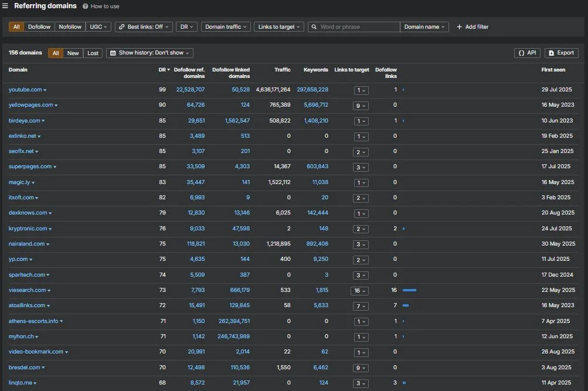Open sparltech.com domain link
Screen dimensions: 588x391
(26, 275)
